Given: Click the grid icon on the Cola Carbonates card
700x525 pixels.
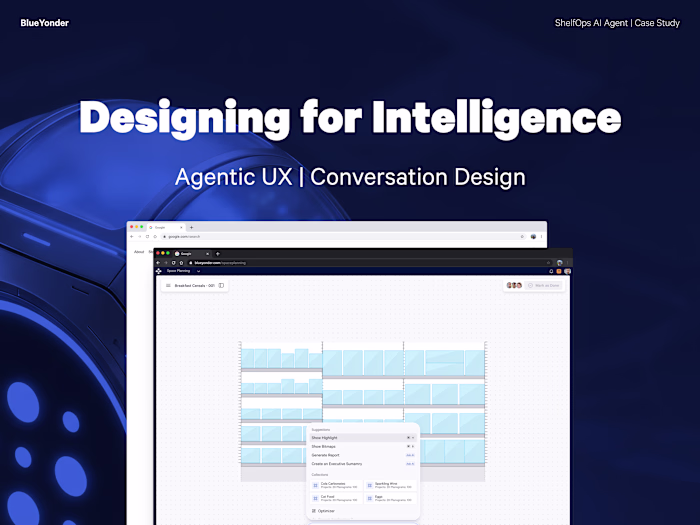Looking at the screenshot, I should [315, 485].
